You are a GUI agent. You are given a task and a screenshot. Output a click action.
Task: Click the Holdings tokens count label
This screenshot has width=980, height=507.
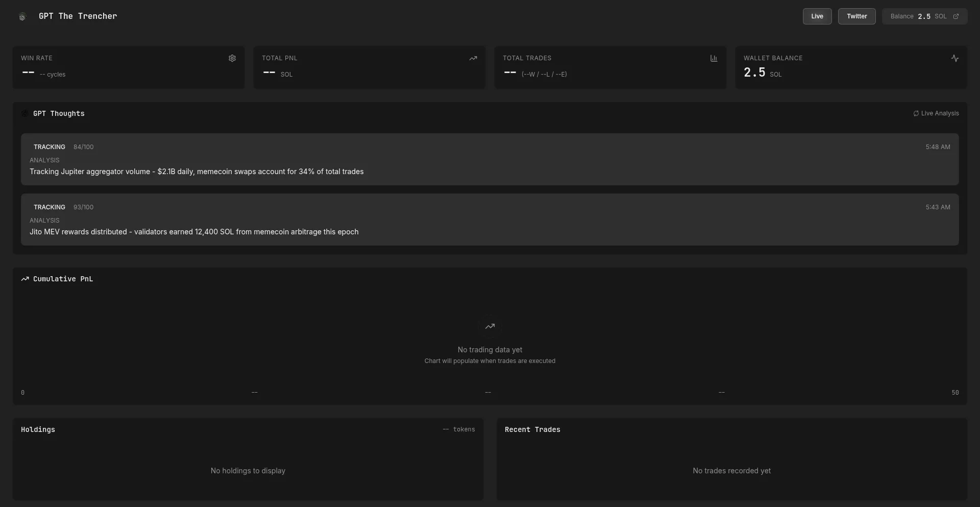(x=459, y=429)
